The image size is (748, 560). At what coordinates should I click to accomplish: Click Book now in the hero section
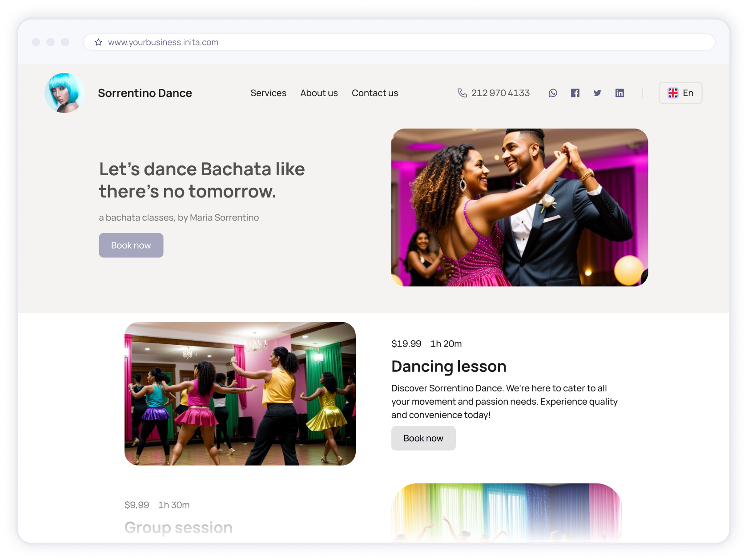point(131,245)
